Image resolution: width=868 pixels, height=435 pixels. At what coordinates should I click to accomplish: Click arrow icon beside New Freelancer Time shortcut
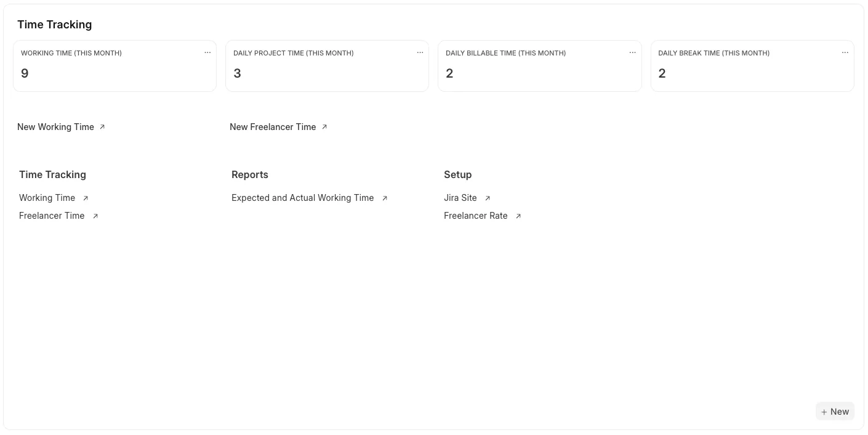(324, 127)
